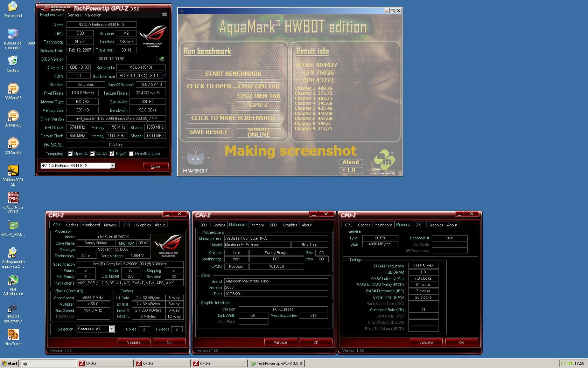The image size is (588, 368).
Task: Open the Processor #1 selection dropdown
Action: pos(111,329)
